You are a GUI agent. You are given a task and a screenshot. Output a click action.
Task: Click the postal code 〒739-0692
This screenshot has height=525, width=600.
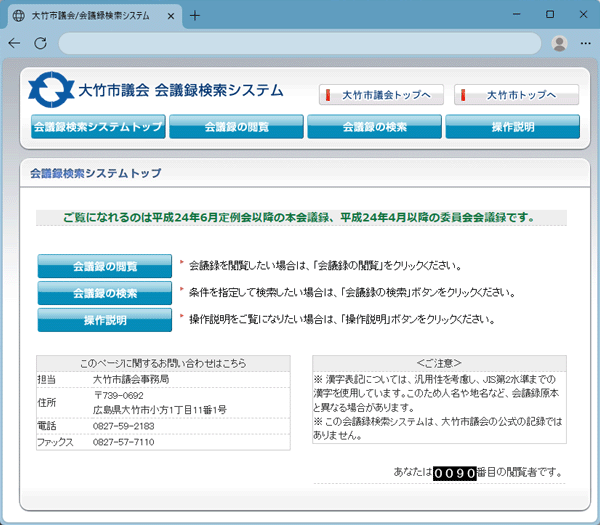pyautogui.click(x=118, y=395)
